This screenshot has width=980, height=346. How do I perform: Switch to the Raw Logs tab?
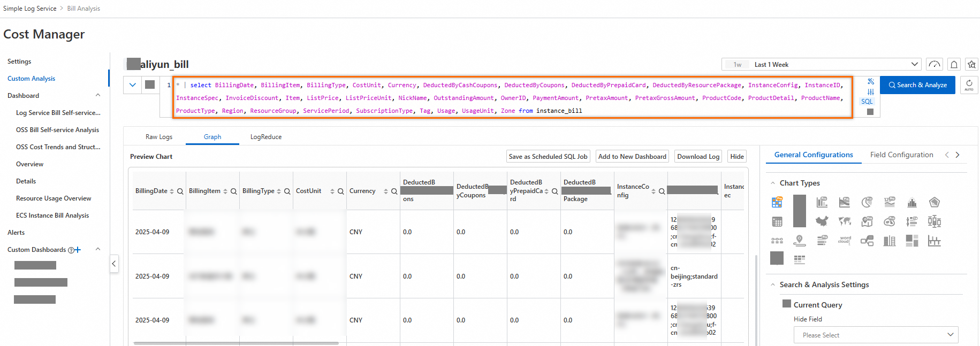click(x=159, y=137)
